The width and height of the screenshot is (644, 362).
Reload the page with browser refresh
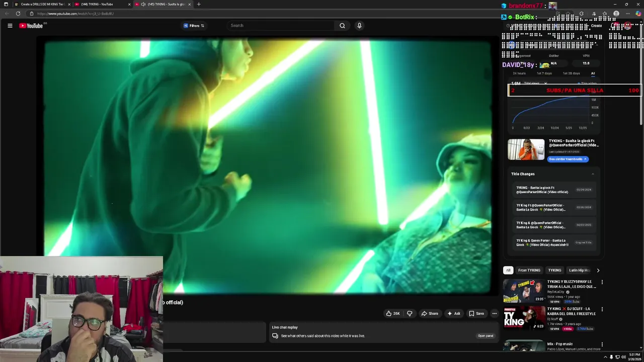[x=18, y=14]
